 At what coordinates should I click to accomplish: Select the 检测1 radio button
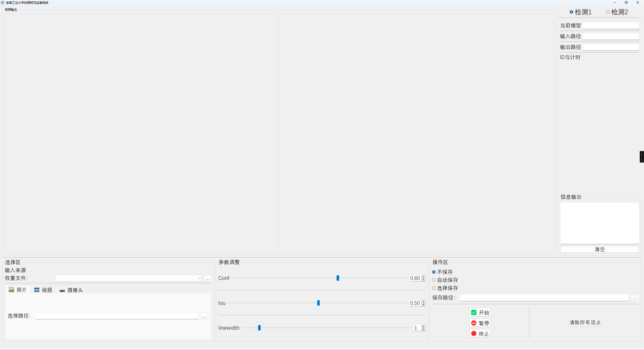580,12
